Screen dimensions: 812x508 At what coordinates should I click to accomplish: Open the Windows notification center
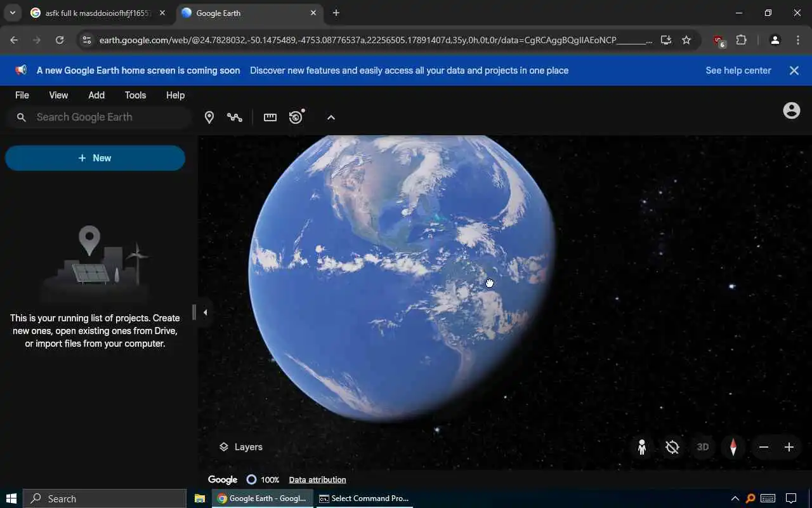click(x=791, y=498)
